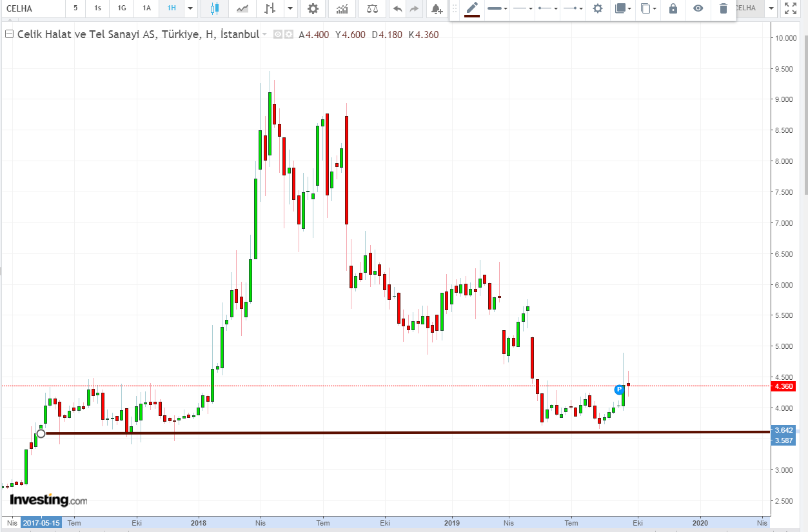Click the 2017-05-15 date label
The height and width of the screenshot is (532, 808).
click(41, 522)
